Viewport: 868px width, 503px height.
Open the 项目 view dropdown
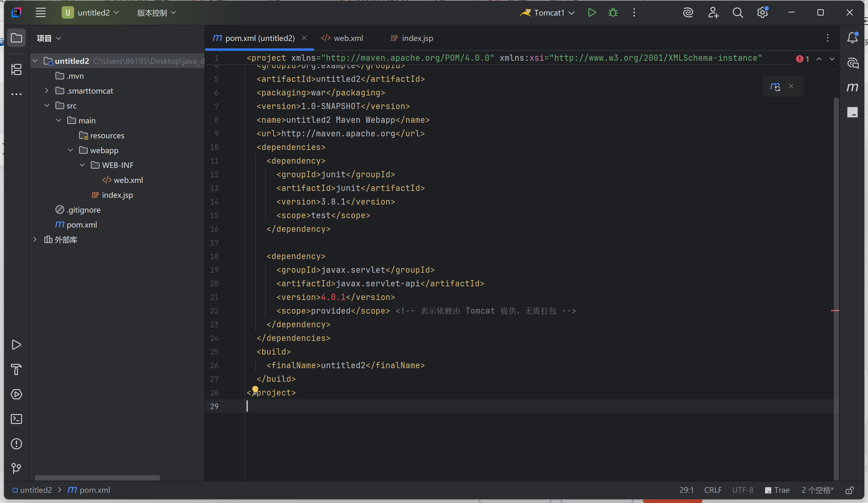coord(49,38)
